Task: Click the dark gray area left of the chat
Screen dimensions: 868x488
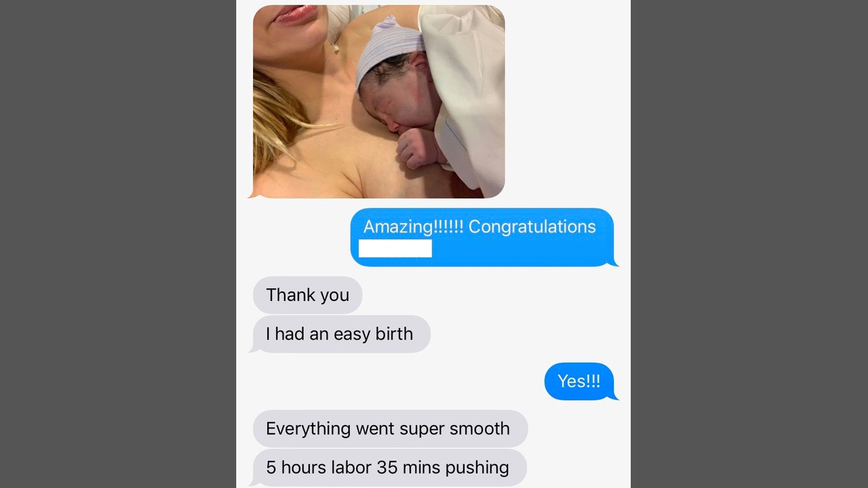Action: (118, 244)
